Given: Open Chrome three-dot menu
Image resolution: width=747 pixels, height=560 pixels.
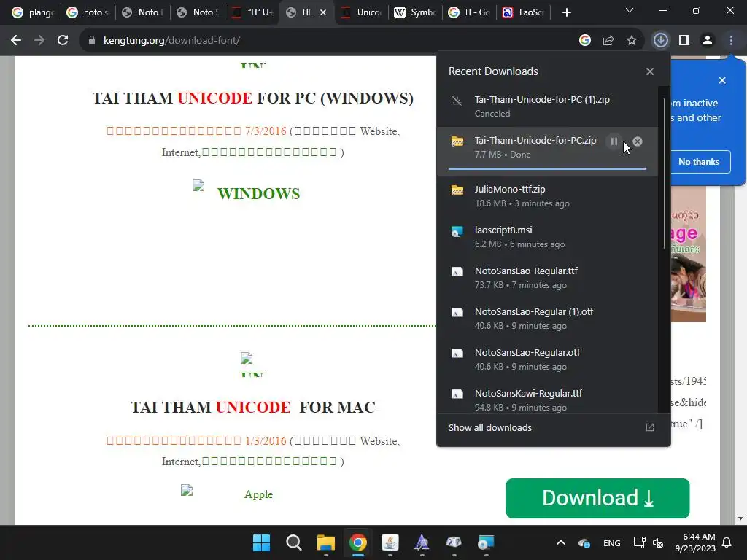Looking at the screenshot, I should (x=731, y=41).
